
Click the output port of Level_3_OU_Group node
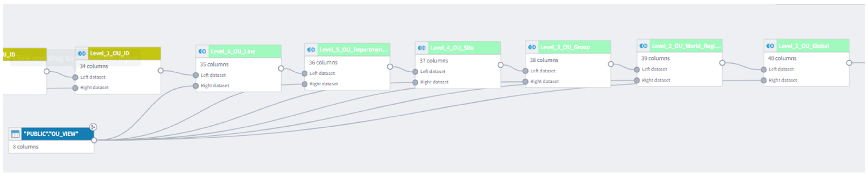tap(610, 64)
